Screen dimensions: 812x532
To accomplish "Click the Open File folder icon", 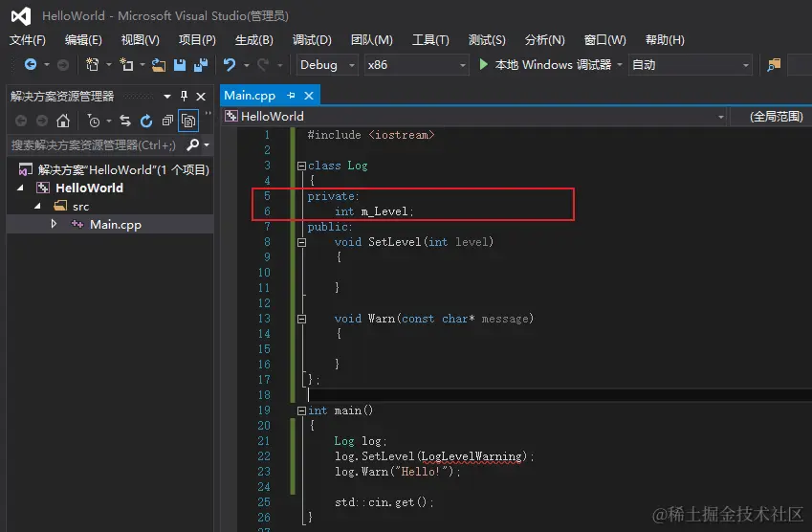I will click(159, 65).
